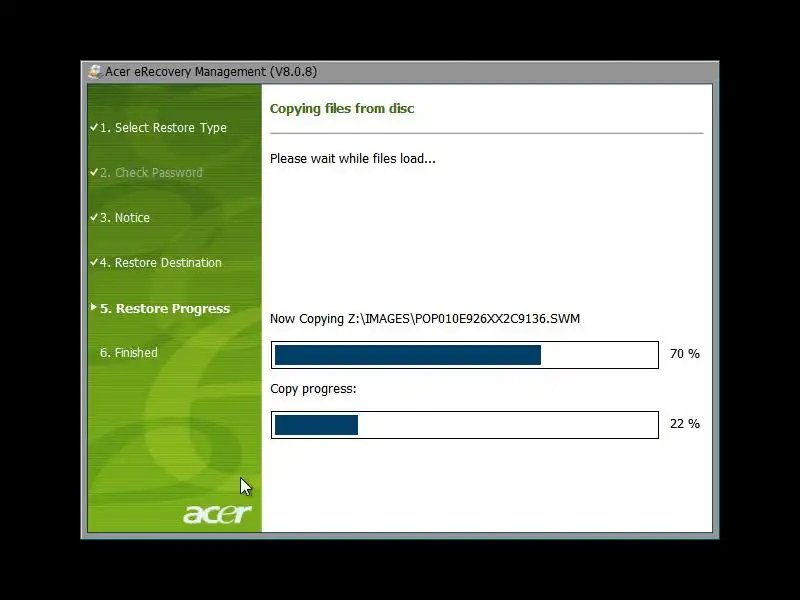The height and width of the screenshot is (600, 800).
Task: Click the overall copy progress bar at 22%
Action: coord(465,424)
